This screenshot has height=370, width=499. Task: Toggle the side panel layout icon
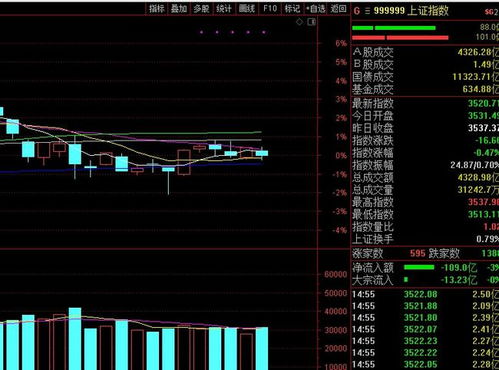click(312, 22)
